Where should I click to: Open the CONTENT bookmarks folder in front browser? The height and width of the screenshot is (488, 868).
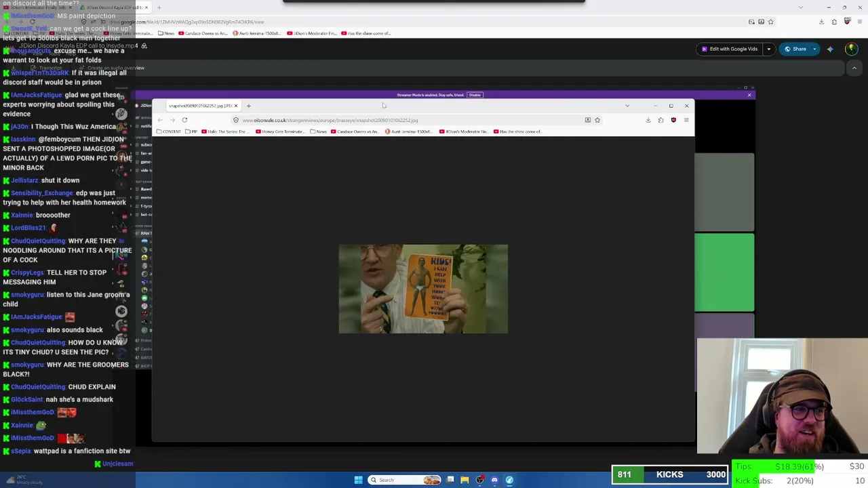169,131
